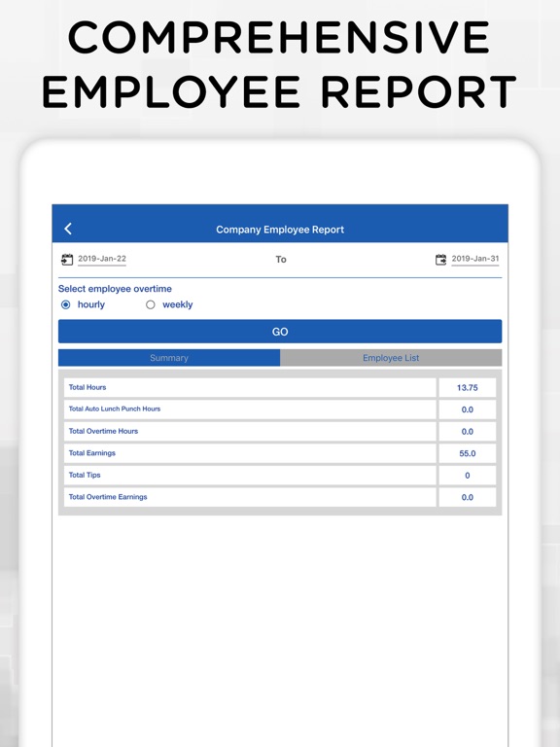Open the end date calendar icon
This screenshot has width=560, height=747.
click(x=441, y=259)
